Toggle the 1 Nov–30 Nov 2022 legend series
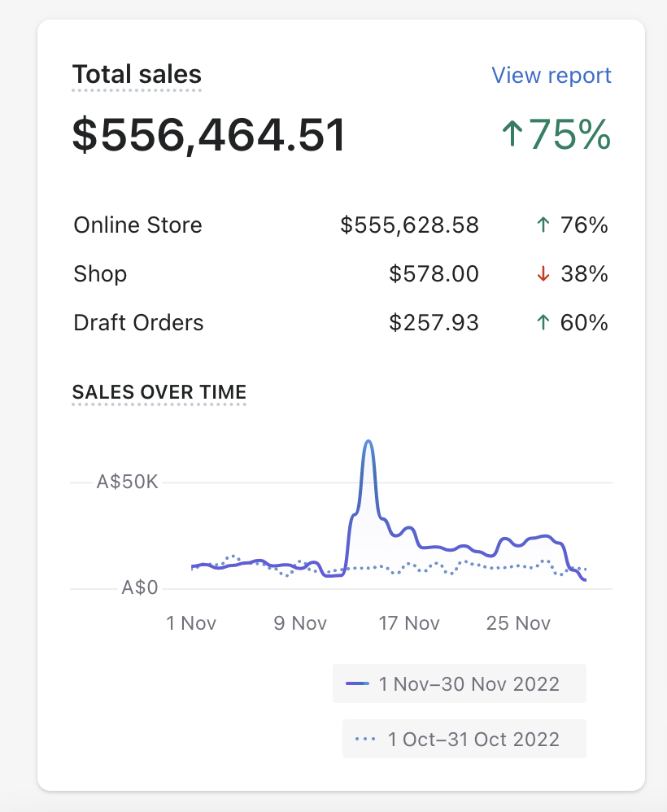Viewport: 667px width, 812px height. click(460, 683)
